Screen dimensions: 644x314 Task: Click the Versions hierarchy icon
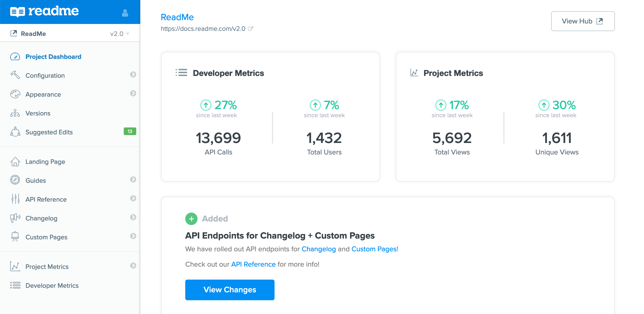[x=15, y=113]
